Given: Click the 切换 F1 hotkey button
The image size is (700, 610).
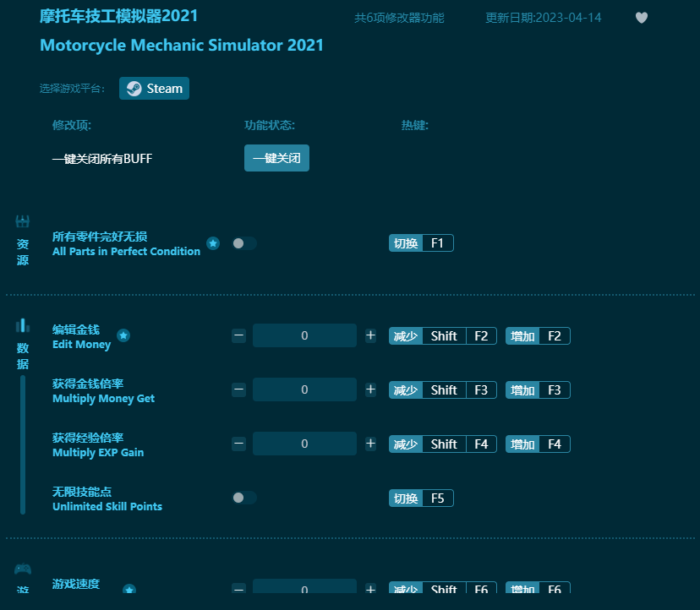Looking at the screenshot, I should 421,242.
